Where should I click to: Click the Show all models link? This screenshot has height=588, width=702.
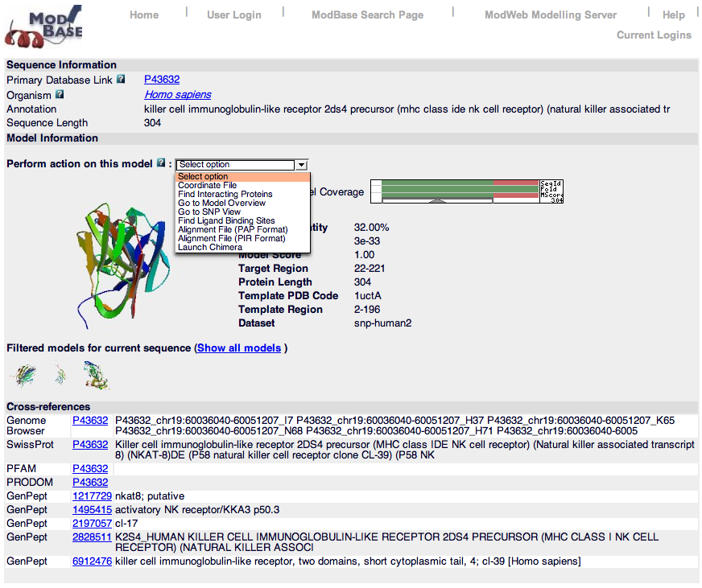[239, 348]
